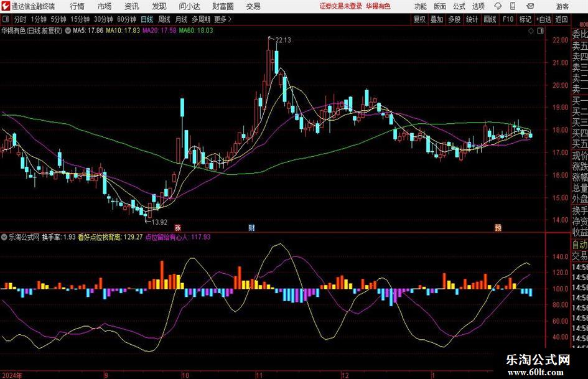Toggle the left panel icon beside 分时
Viewport: 588px width, 379px height.
[5, 19]
